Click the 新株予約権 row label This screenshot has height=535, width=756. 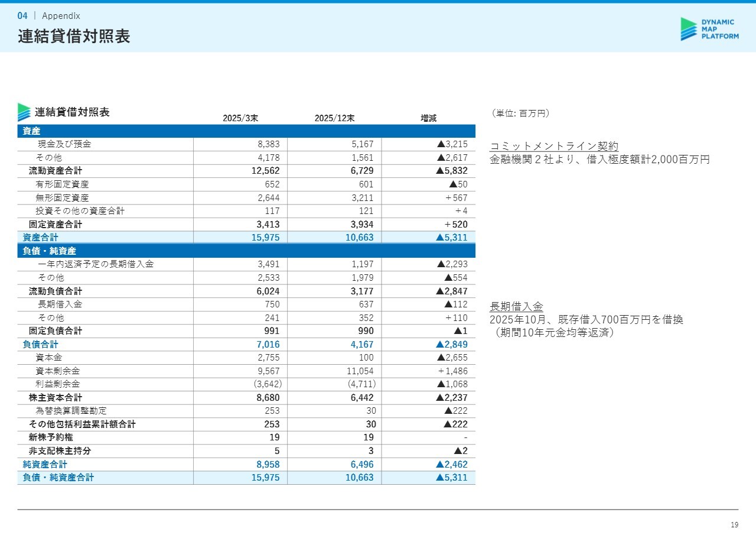51,437
